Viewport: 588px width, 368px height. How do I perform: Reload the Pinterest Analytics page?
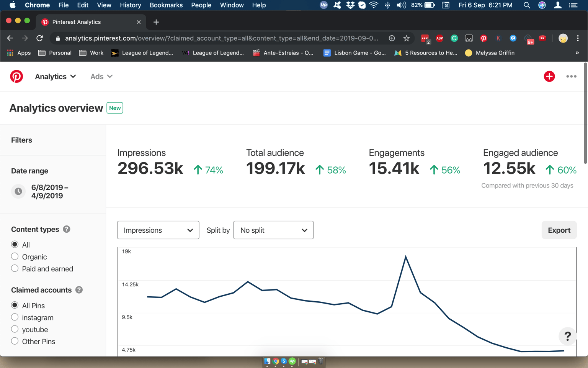point(39,38)
